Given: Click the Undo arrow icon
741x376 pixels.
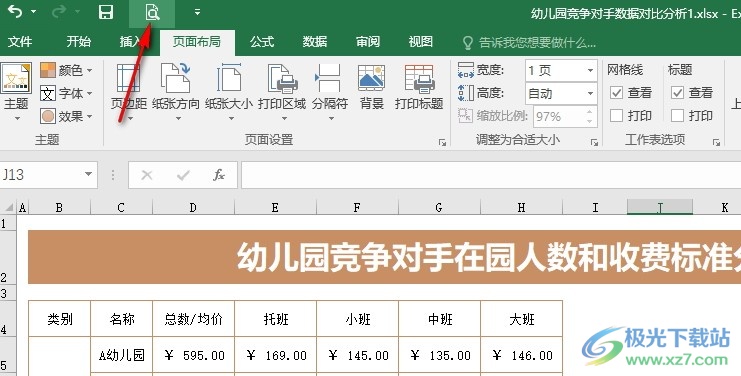Looking at the screenshot, I should tap(15, 12).
